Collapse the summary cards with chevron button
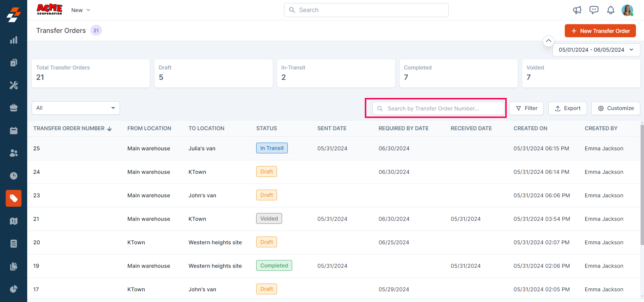Viewport: 644px width, 302px height. 548,41
